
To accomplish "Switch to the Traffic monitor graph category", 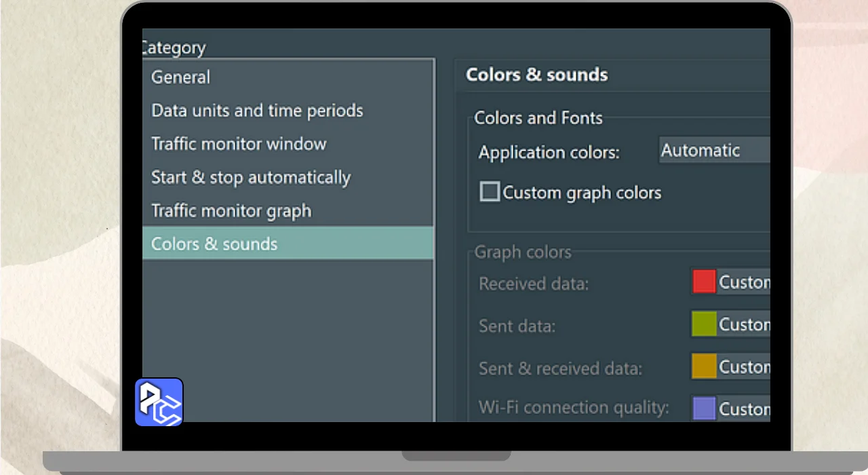I will [231, 210].
